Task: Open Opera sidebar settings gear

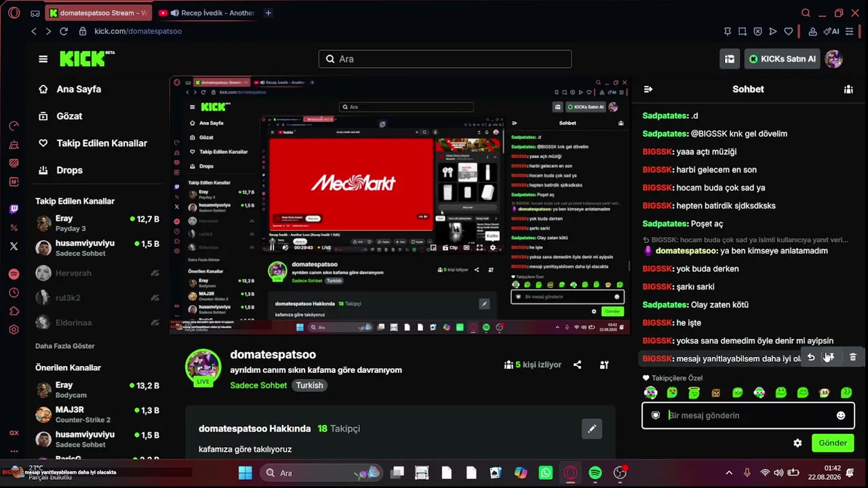Action: 14,330
